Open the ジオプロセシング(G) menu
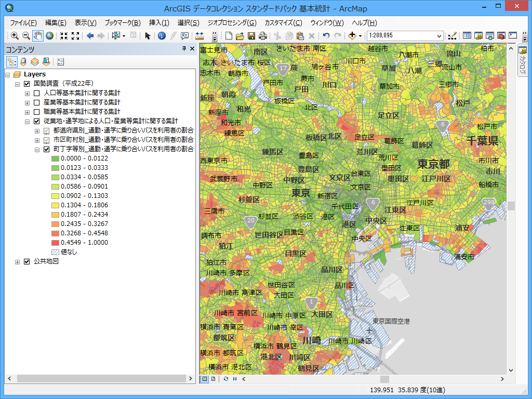This screenshot has width=532, height=399. (x=232, y=23)
